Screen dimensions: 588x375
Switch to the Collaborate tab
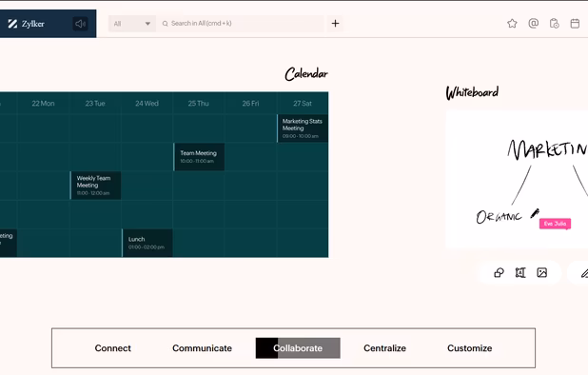coord(298,348)
